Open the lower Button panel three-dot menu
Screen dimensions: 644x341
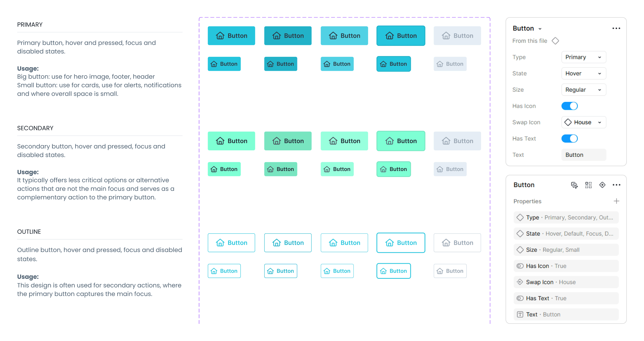pyautogui.click(x=616, y=185)
